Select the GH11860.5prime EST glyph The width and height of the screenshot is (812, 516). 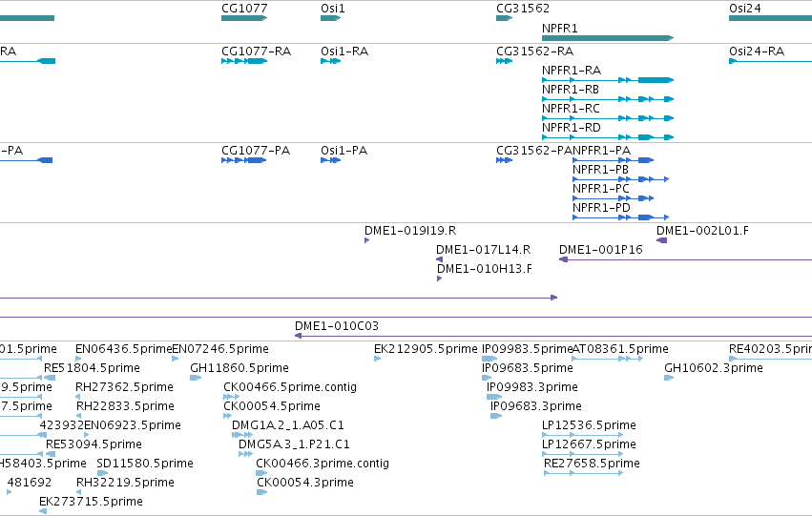tap(196, 378)
